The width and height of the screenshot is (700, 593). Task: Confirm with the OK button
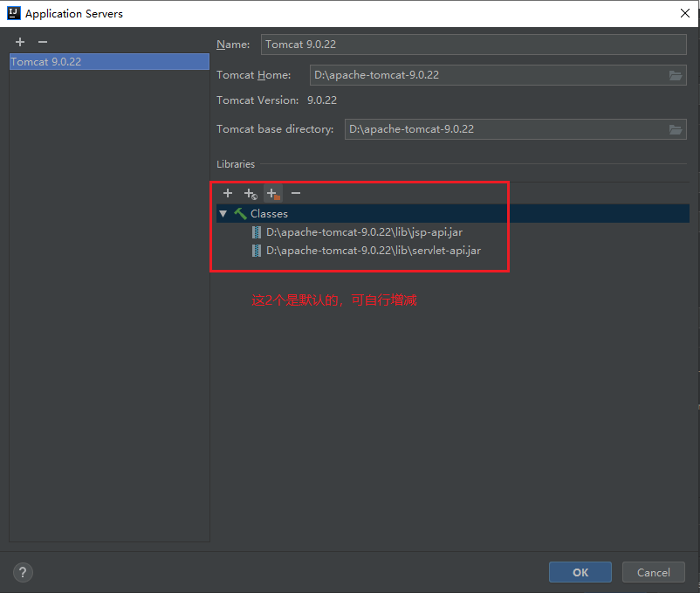pos(580,572)
